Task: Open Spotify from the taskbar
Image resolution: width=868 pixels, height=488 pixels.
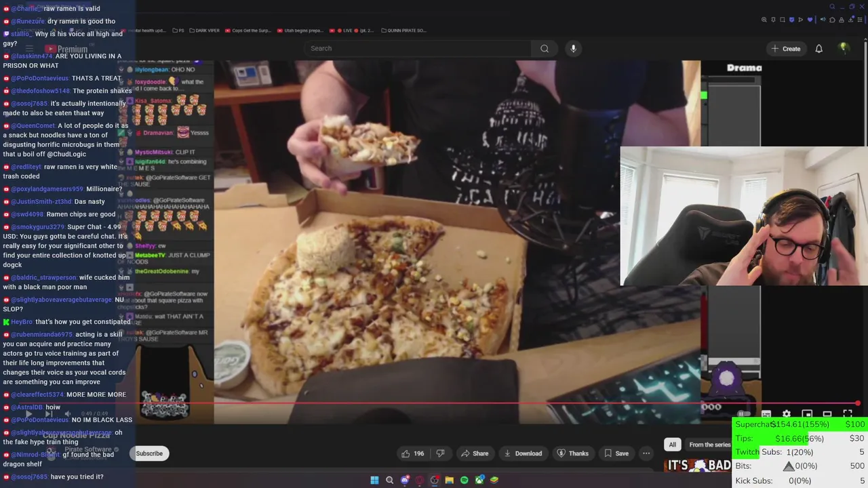Action: click(464, 480)
